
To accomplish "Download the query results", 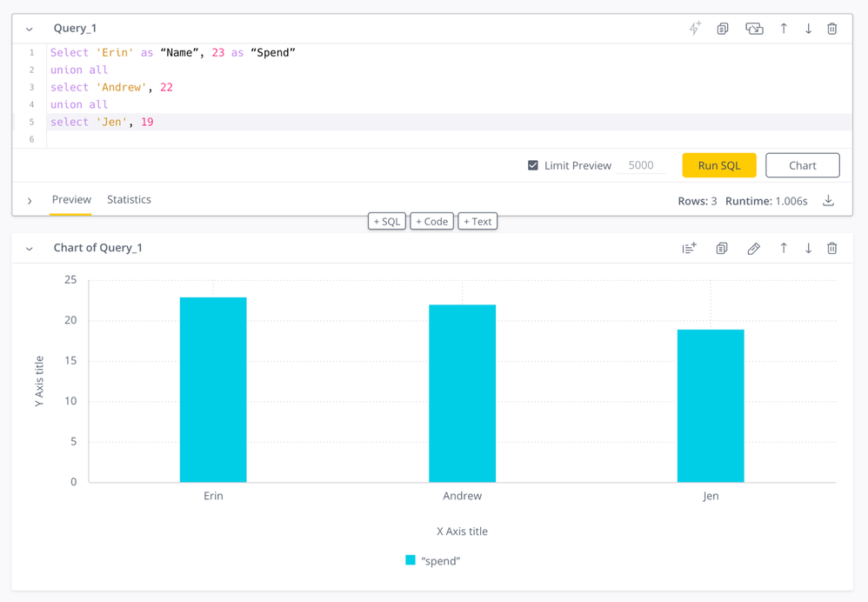I will [828, 201].
